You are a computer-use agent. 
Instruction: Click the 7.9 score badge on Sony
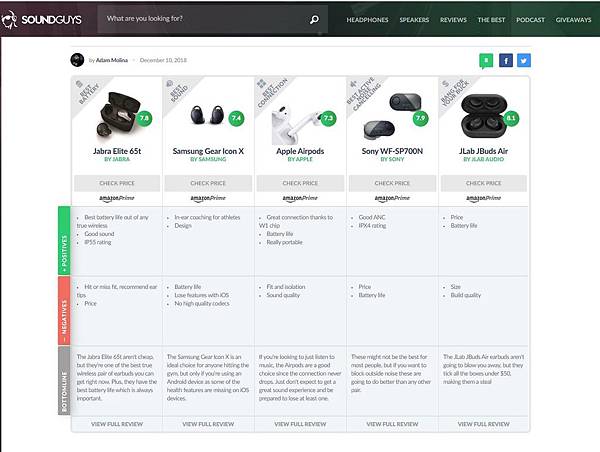point(420,118)
